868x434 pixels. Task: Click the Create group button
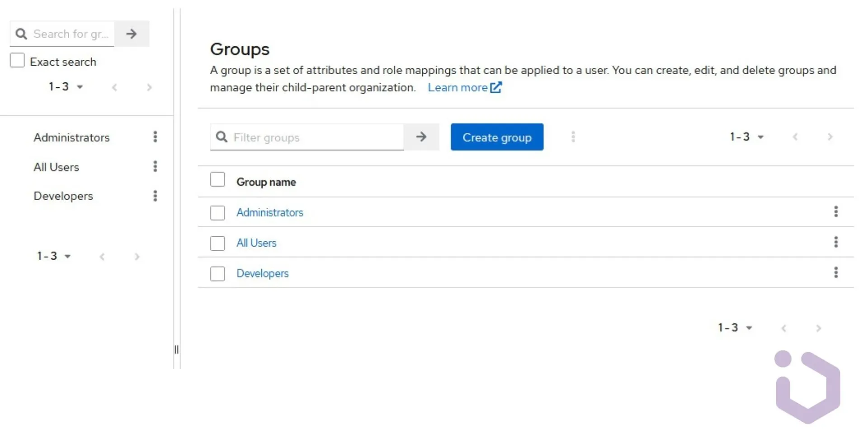pos(497,137)
